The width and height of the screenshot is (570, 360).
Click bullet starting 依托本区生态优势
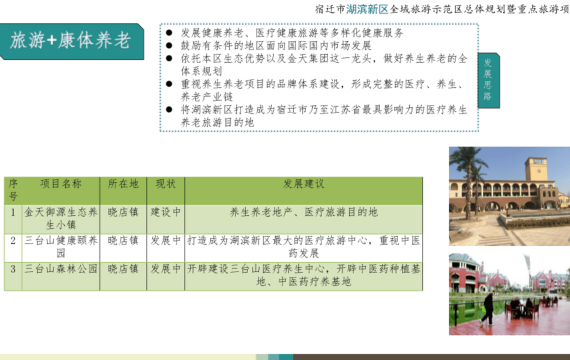[x=324, y=65]
